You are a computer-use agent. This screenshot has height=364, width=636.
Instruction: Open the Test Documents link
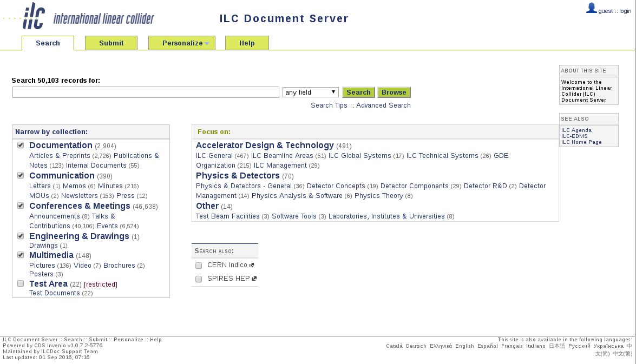[x=54, y=293]
